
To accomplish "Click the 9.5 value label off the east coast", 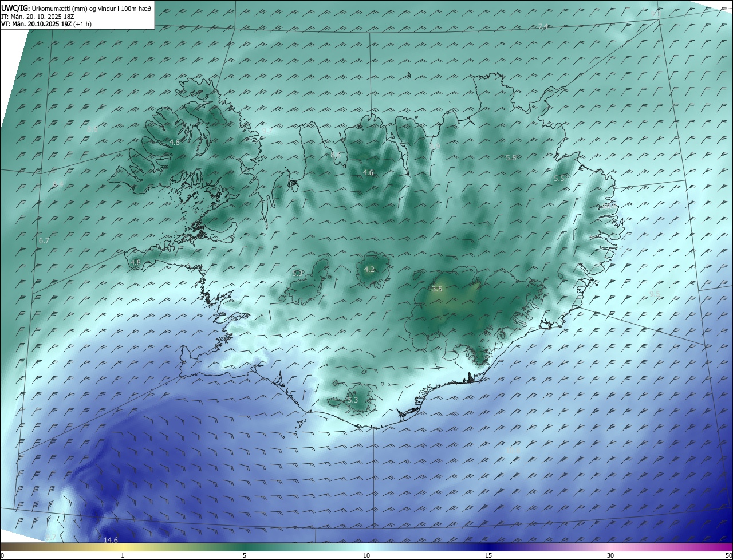I will [x=655, y=294].
